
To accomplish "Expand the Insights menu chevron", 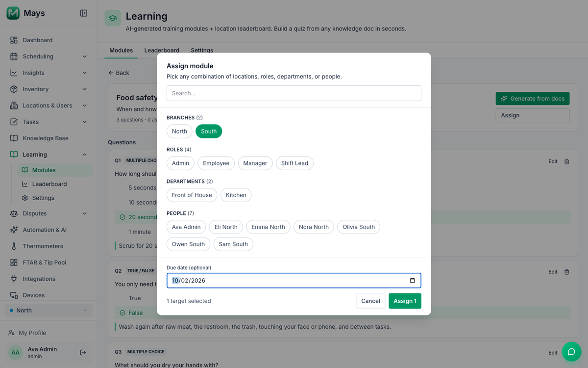I will click(x=84, y=73).
